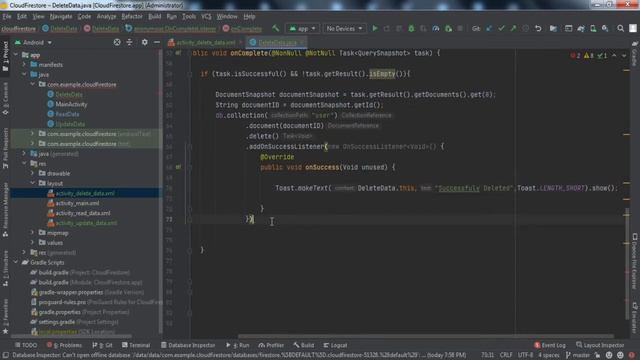Expand the values folder
Viewport: 640px width, 360px height.
pyautogui.click(x=33, y=242)
